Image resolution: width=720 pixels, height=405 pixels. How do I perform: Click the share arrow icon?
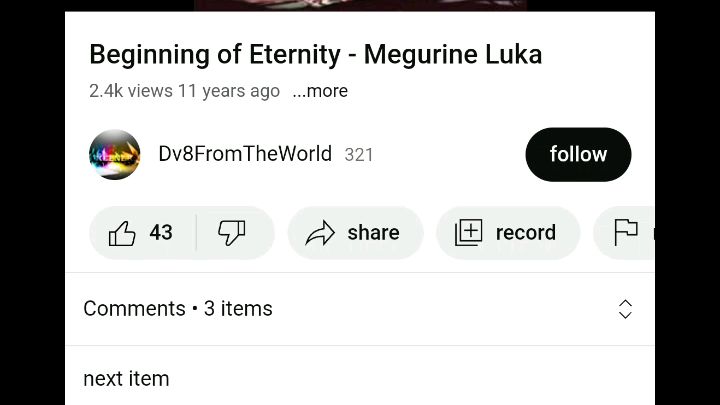click(x=320, y=233)
